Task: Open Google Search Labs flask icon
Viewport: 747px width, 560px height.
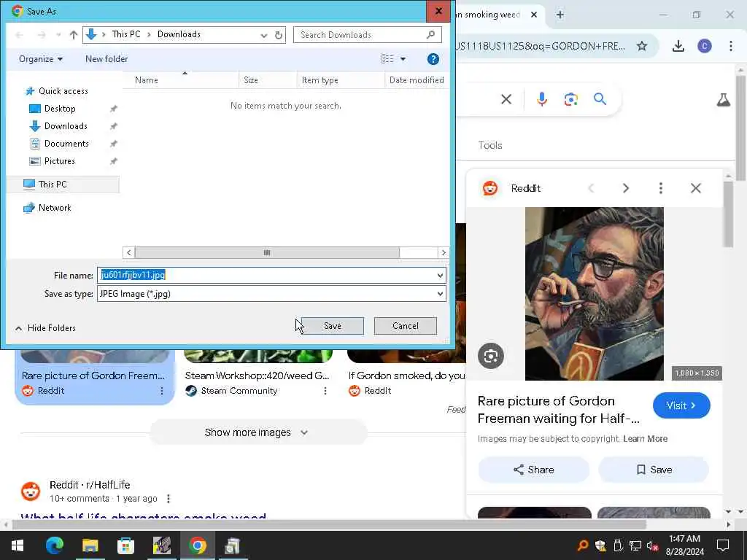Action: 724,99
